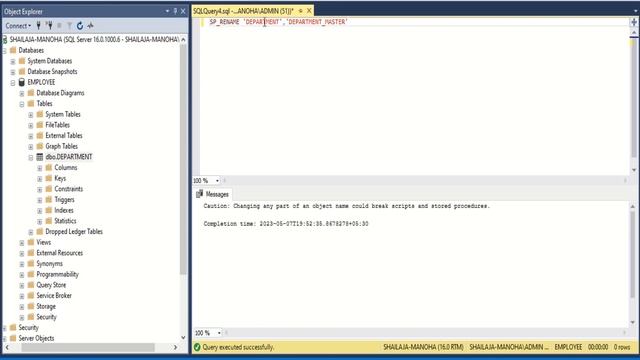Viewport: 640px width, 360px height.
Task: Collapse the dbo.DEPARTMENT table node
Action: coord(31,157)
